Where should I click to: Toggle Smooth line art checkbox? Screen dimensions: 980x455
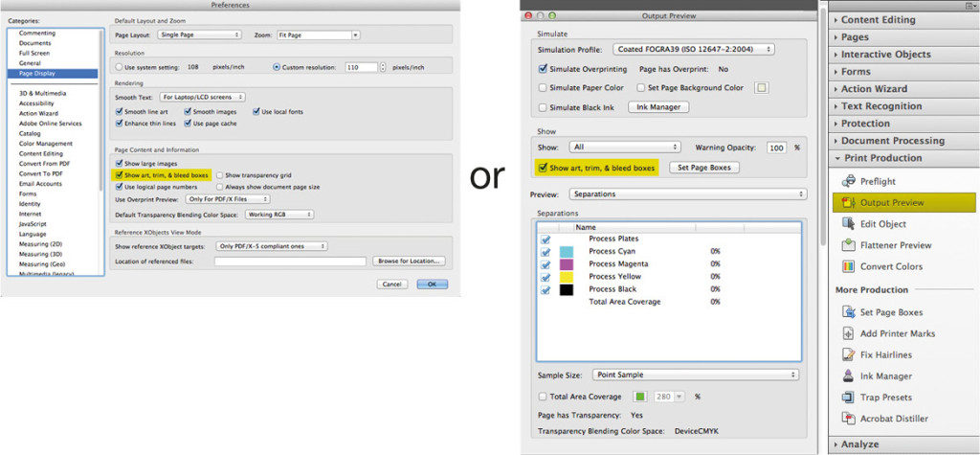coord(120,111)
